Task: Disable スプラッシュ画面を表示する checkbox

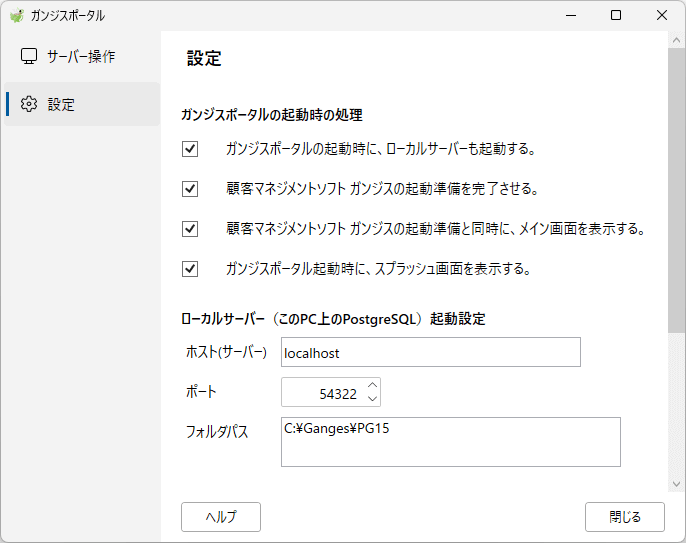Action: click(x=190, y=269)
